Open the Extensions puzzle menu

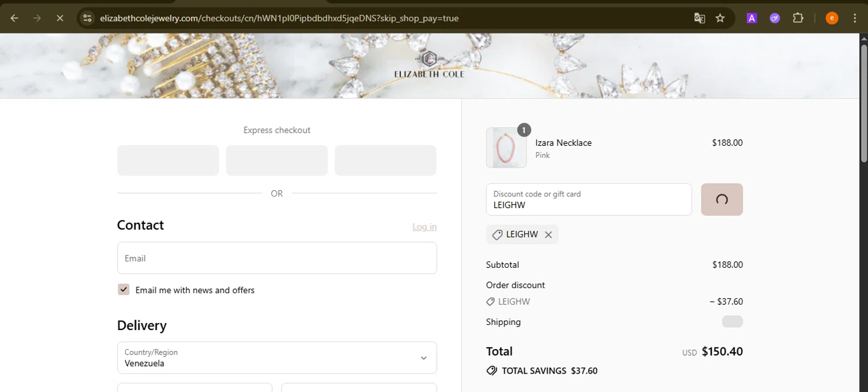[x=798, y=18]
